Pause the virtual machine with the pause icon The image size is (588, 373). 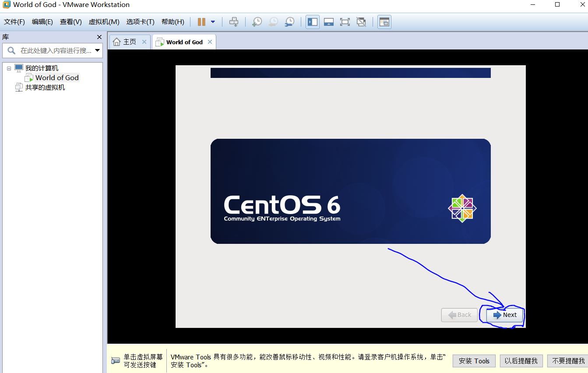point(201,22)
